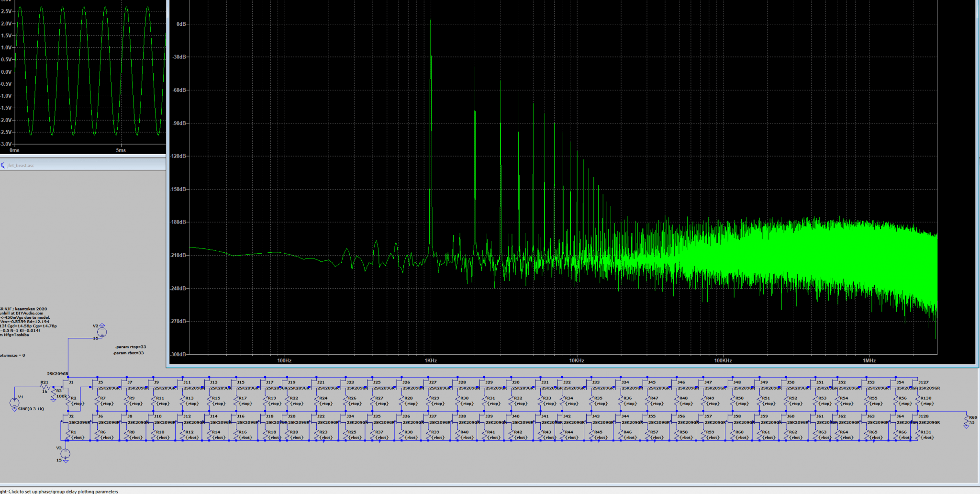
Task: Click the 100Hz frequency axis label
Action: pyautogui.click(x=284, y=360)
